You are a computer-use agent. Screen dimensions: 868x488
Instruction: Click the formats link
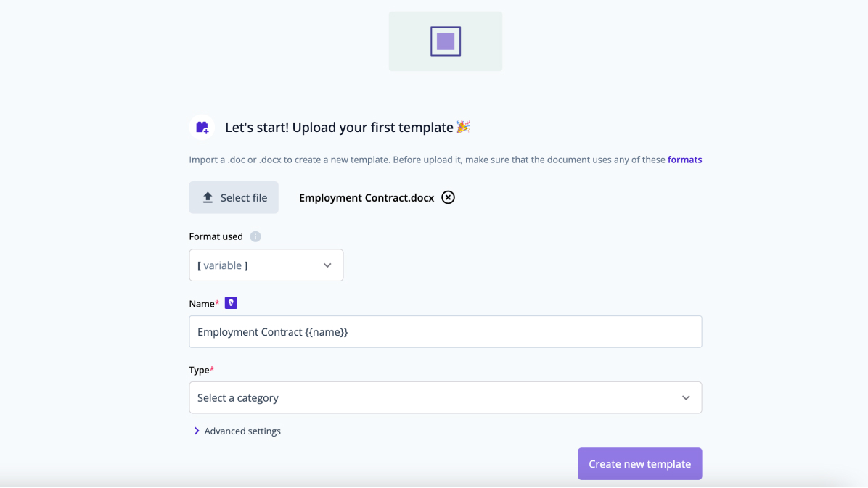pos(684,160)
